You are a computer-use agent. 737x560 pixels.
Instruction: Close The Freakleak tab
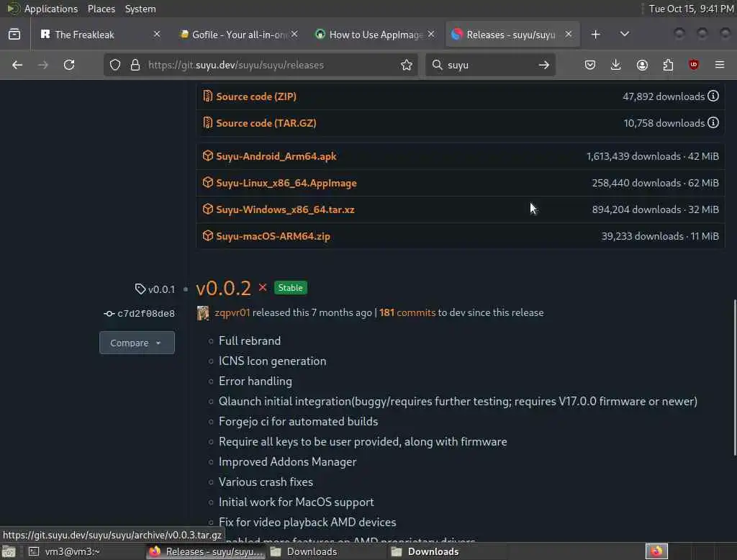157,35
